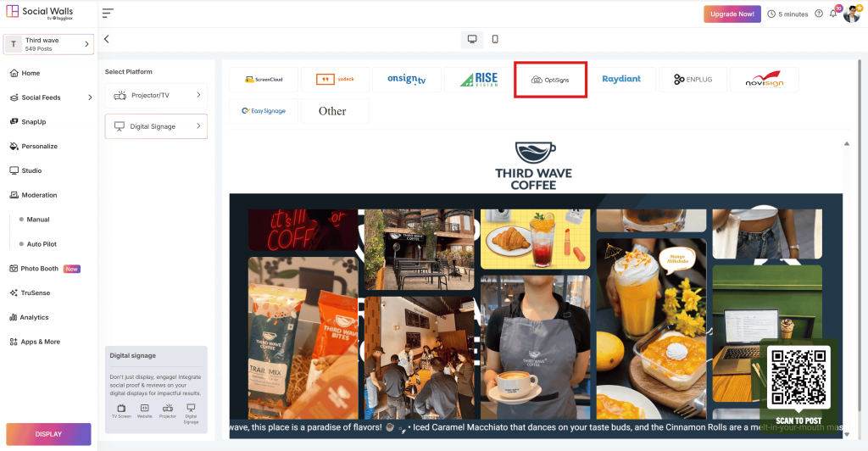Open notifications bell
Screen dimensions: 868x451
coord(833,14)
